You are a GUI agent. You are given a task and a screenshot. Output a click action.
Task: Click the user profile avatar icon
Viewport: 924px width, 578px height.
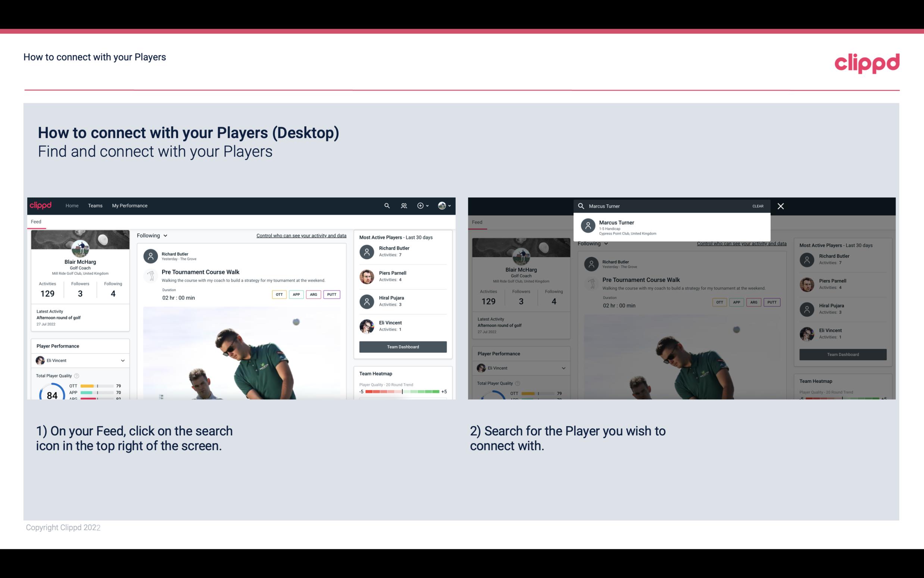tap(441, 205)
